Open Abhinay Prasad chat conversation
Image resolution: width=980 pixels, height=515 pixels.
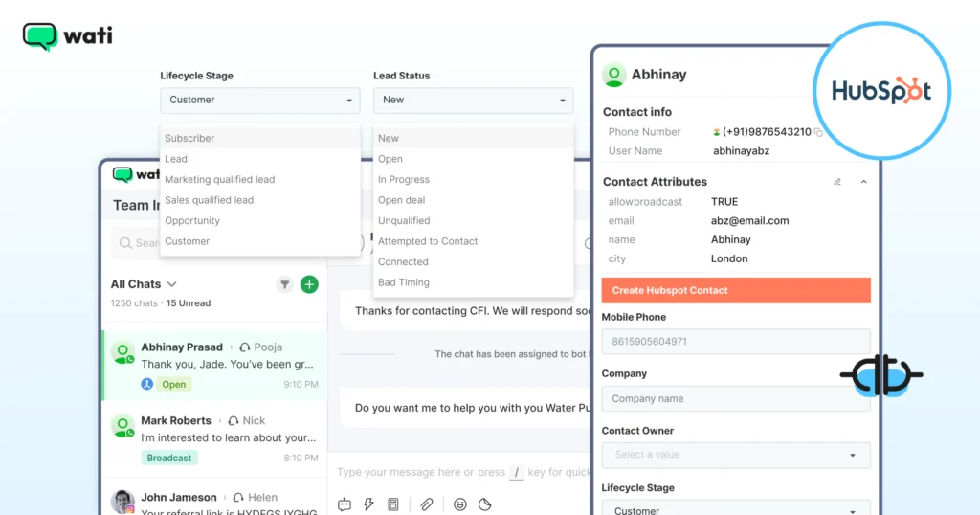[x=214, y=366]
